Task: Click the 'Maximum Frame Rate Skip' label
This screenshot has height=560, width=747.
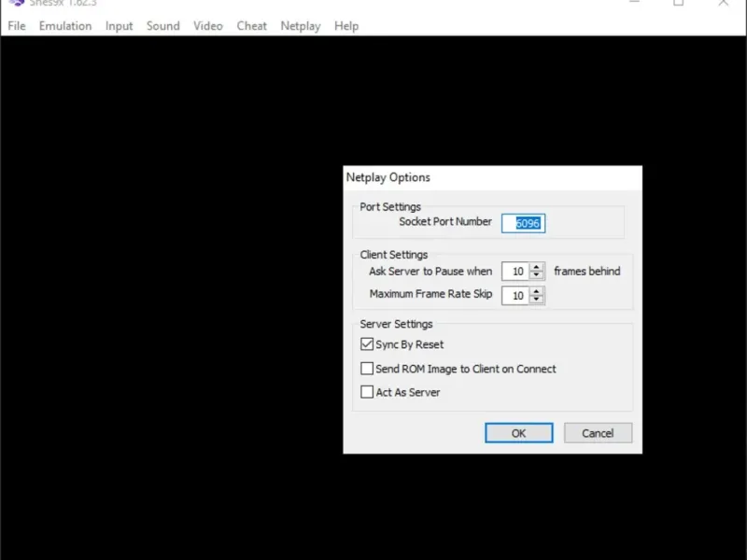Action: pos(430,294)
